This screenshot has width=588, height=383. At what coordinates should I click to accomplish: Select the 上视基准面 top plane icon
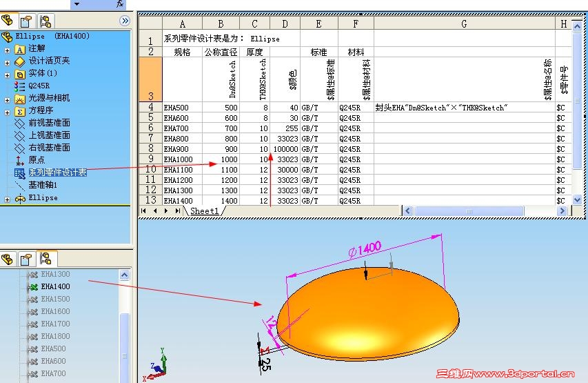(x=20, y=136)
